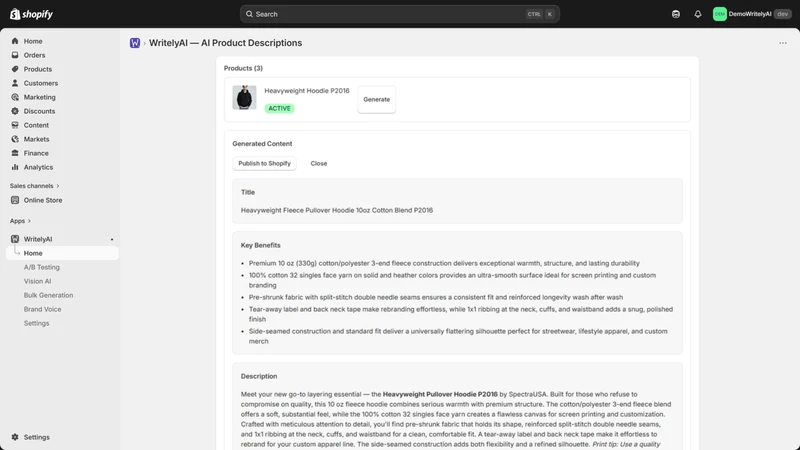Click the Markets menu label
The image size is (800, 450).
pos(36,139)
